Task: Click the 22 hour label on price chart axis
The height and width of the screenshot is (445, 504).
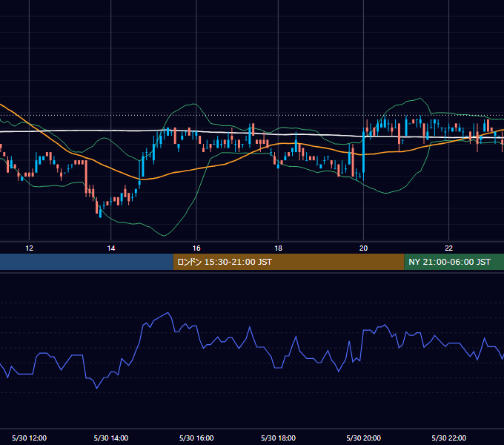Action: pos(448,248)
